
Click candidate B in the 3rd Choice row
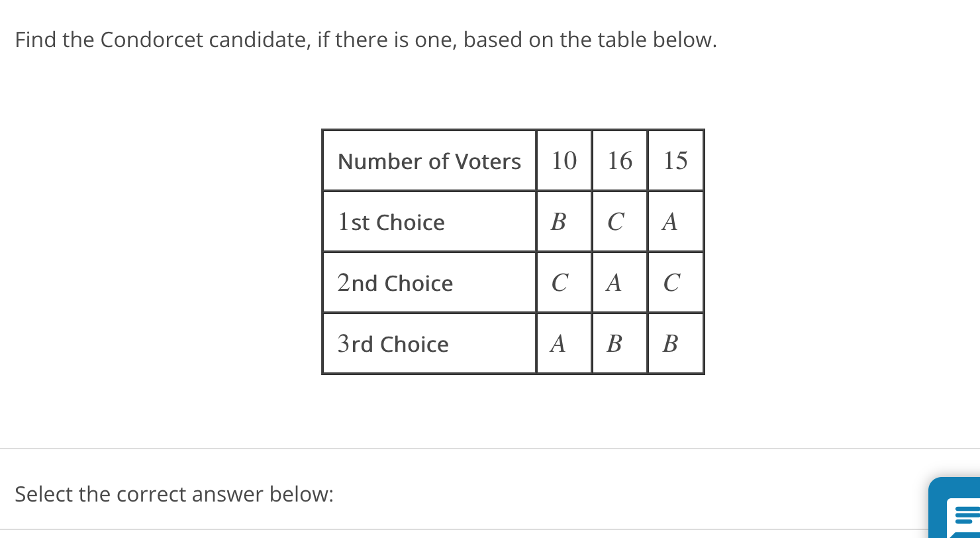click(x=615, y=343)
